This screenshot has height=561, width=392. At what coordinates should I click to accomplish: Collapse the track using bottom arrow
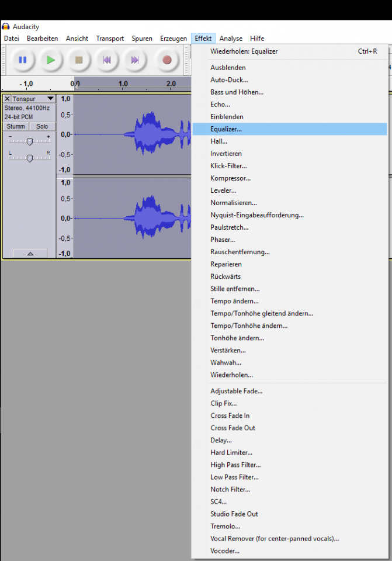pyautogui.click(x=29, y=253)
